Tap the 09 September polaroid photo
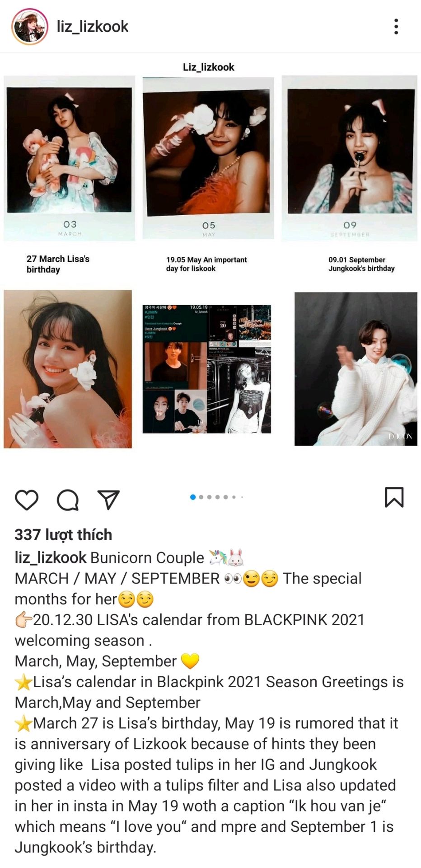421x868 pixels. 349,158
